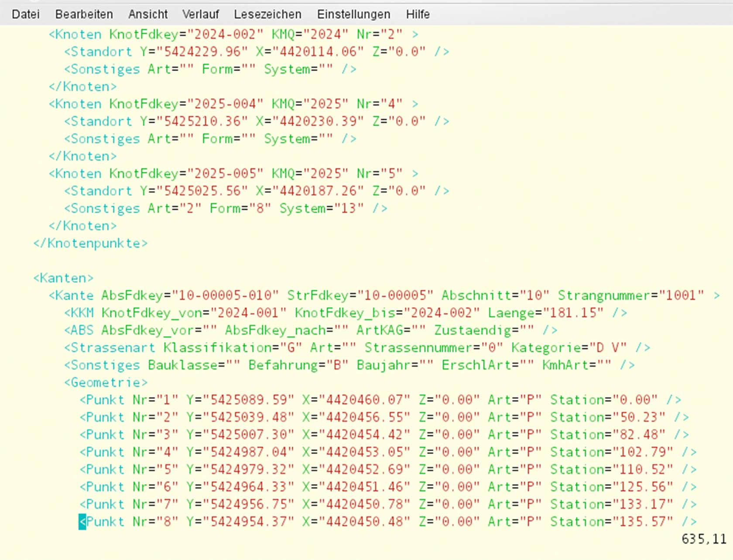The height and width of the screenshot is (560, 733).
Task: Click the AbsFdkey value "10-00005-010"
Action: 225,295
